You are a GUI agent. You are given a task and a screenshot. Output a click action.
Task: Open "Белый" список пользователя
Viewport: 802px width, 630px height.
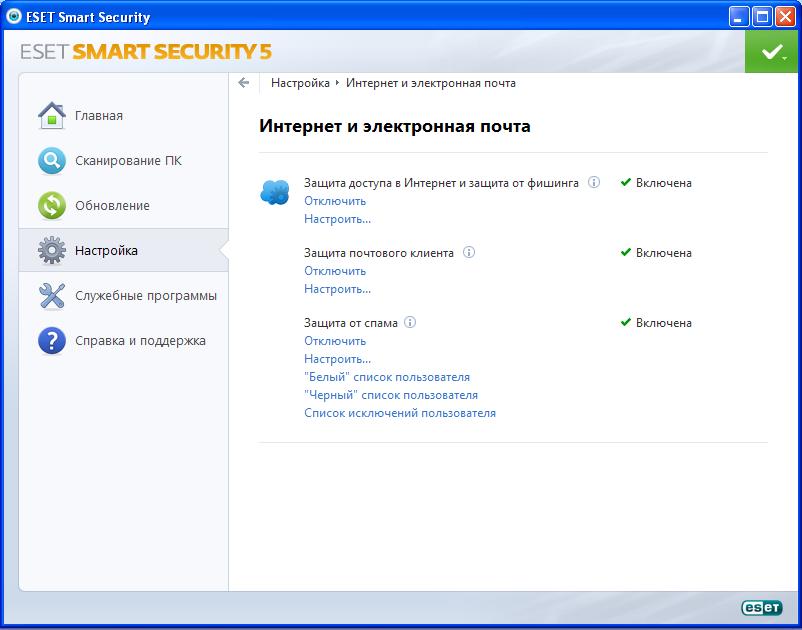tap(387, 377)
